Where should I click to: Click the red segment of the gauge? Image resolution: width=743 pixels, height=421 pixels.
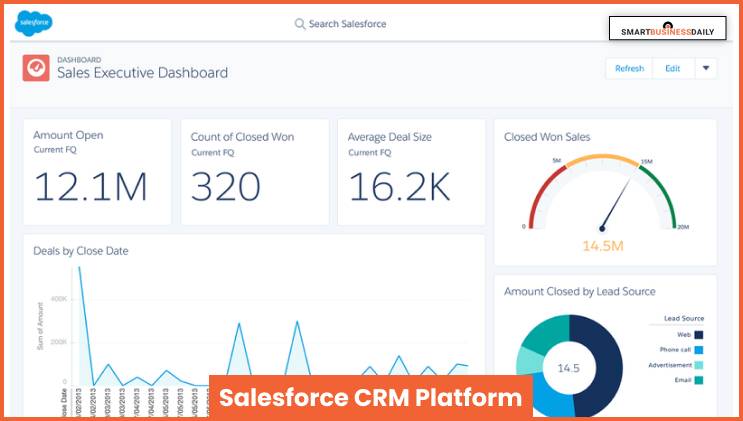point(542,194)
